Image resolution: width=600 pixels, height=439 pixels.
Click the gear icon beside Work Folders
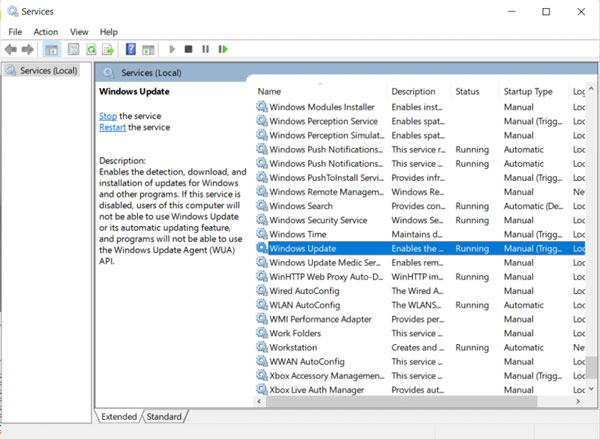click(x=262, y=333)
